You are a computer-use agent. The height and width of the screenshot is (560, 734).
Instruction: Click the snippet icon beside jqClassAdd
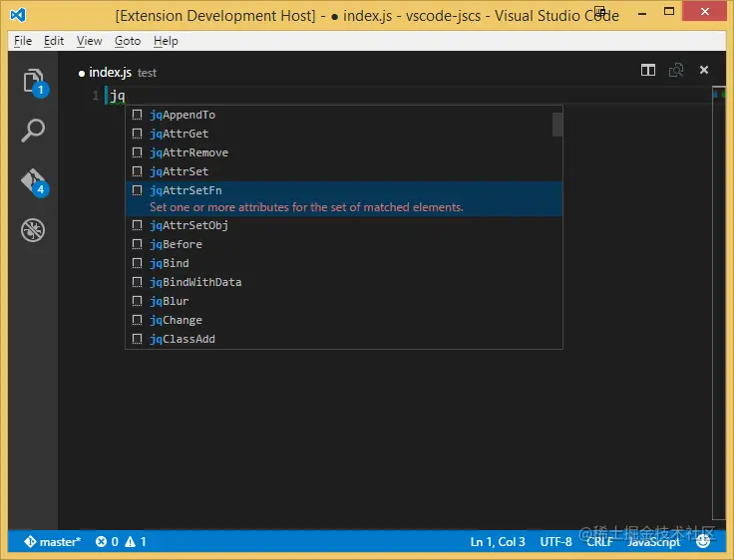137,339
